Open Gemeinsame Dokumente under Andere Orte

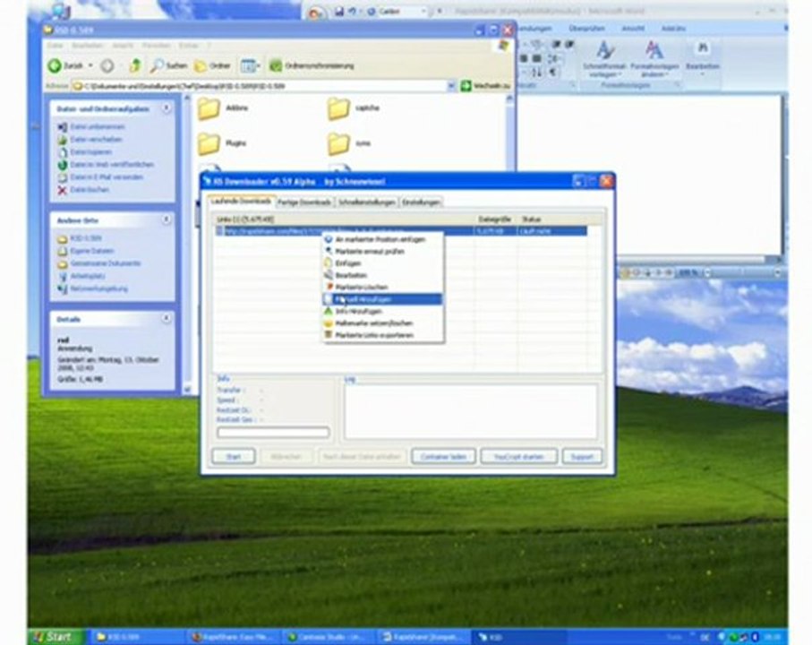click(105, 263)
